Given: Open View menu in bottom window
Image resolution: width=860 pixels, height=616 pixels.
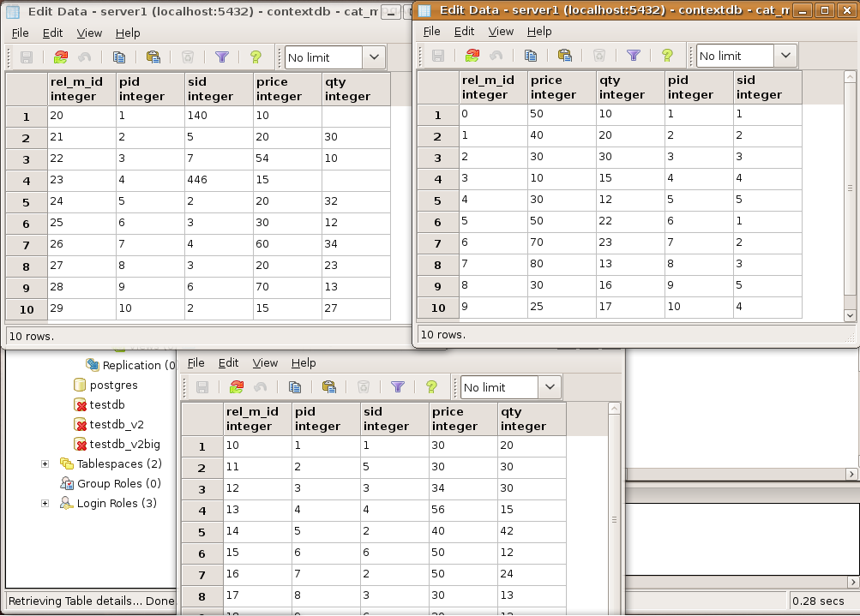Looking at the screenshot, I should pos(265,362).
